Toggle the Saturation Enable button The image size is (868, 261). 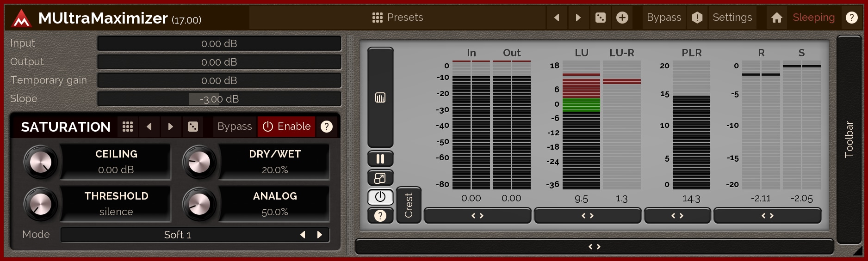tap(286, 127)
